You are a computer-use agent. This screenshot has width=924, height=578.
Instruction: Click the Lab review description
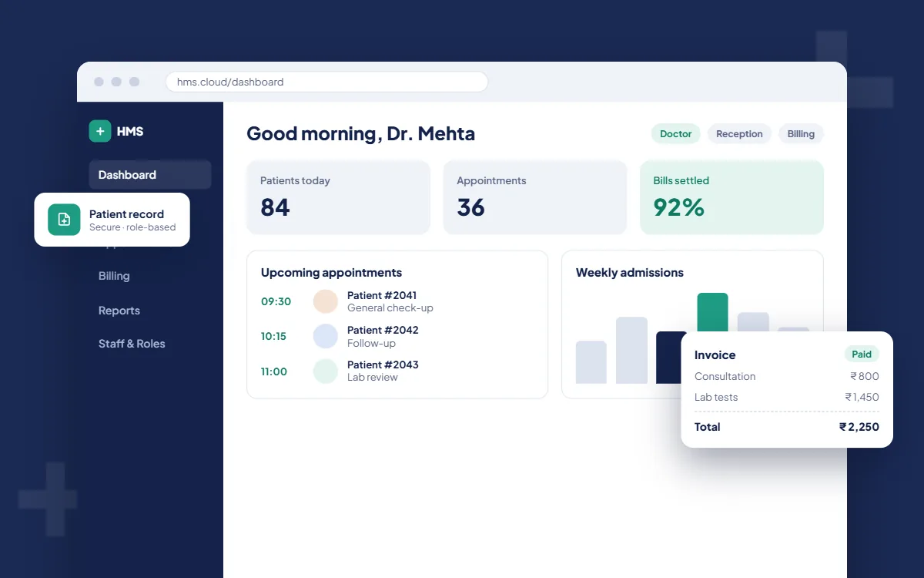click(x=373, y=378)
